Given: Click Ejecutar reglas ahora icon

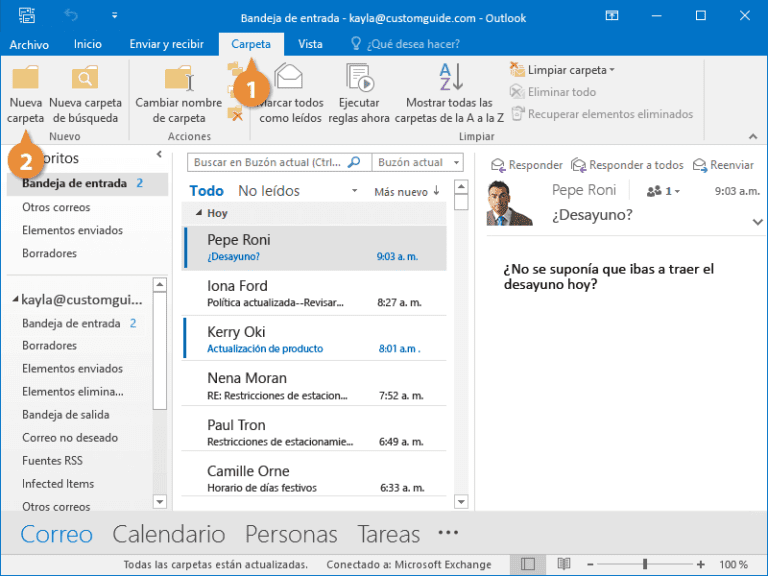Looking at the screenshot, I should pyautogui.click(x=359, y=78).
